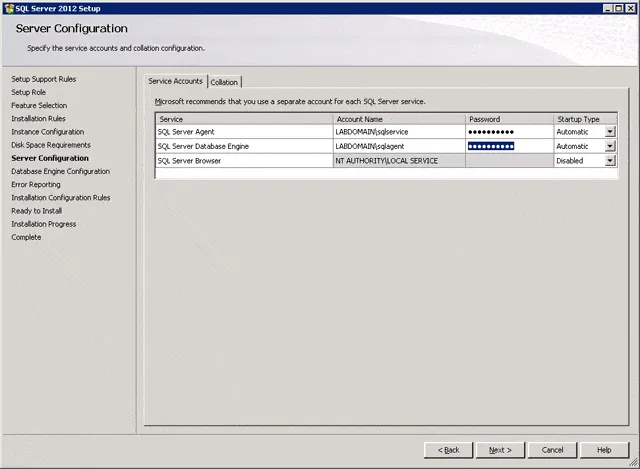Click the Service column header
The height and width of the screenshot is (469, 640).
pos(243,119)
